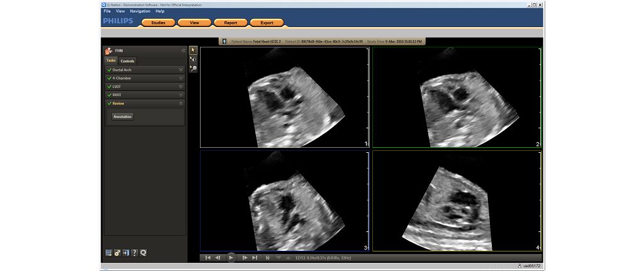Open the File menu

(107, 11)
